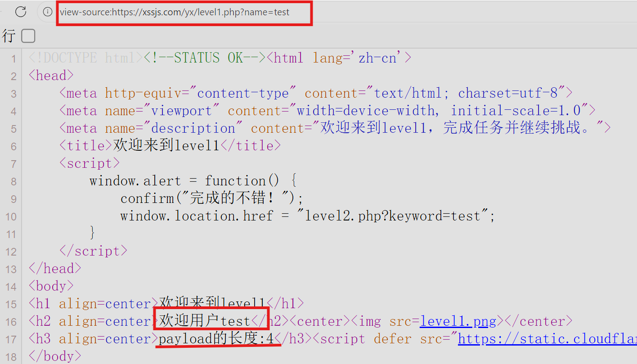This screenshot has width=637, height=364.
Task: Click the closing brace on line 11
Action: coord(93,234)
